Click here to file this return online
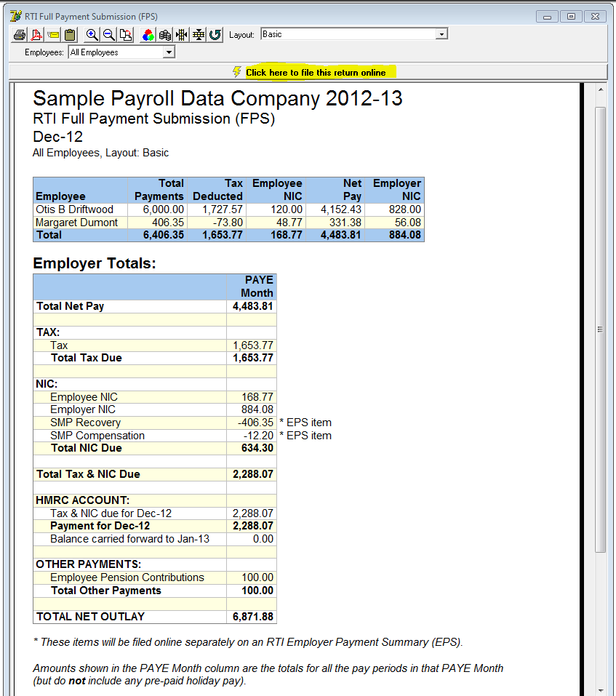 pos(316,73)
